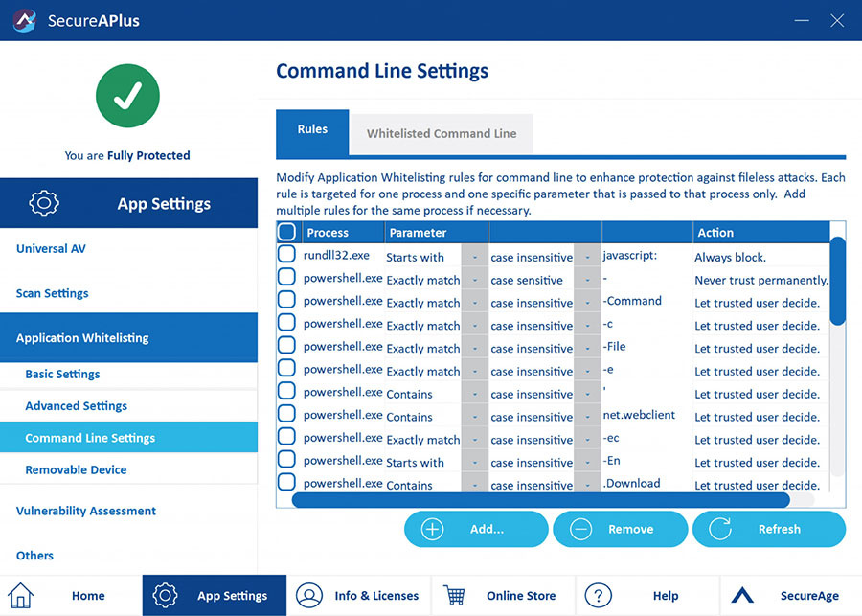Check the rundll32.exe rule checkbox
This screenshot has width=862, height=616.
(x=286, y=254)
